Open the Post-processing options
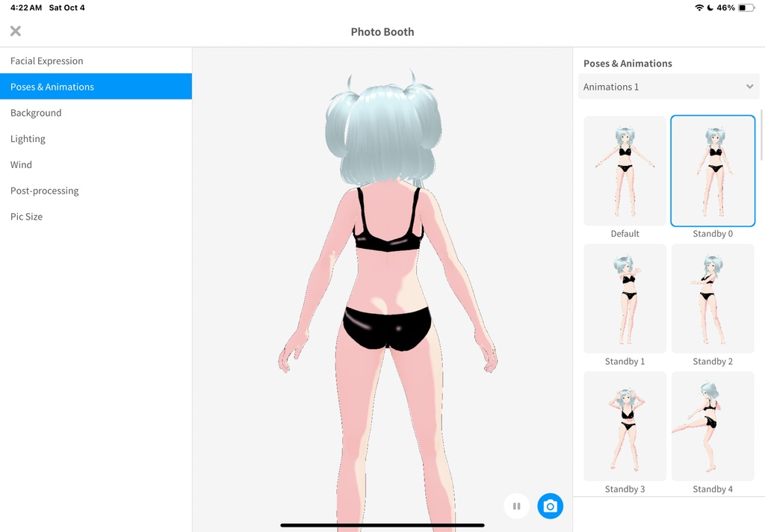The height and width of the screenshot is (532, 765). tap(44, 191)
